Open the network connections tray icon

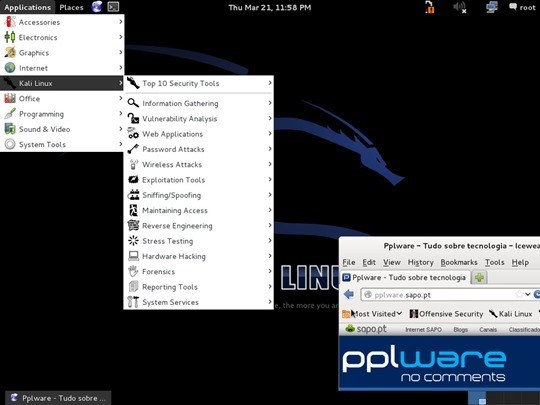[492, 7]
